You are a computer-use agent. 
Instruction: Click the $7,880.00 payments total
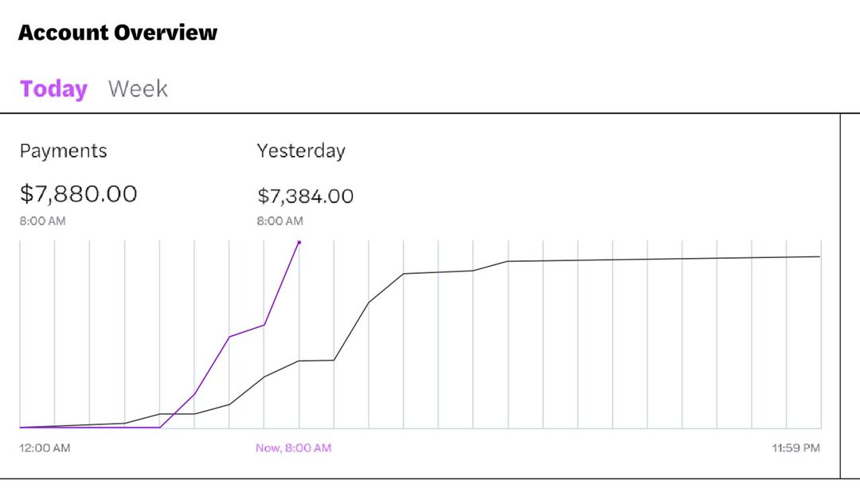tap(77, 193)
